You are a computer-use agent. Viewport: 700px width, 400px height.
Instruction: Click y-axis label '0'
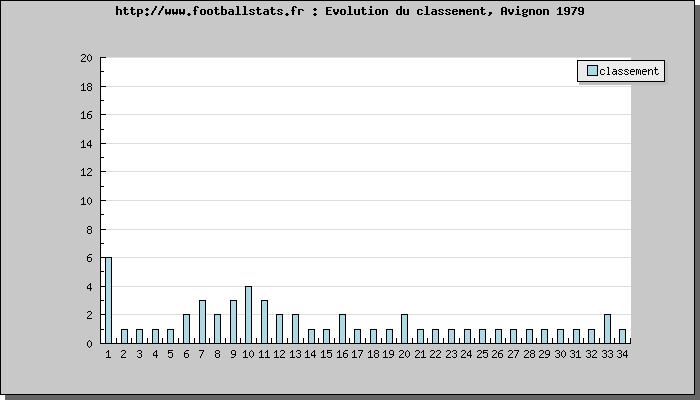click(89, 344)
